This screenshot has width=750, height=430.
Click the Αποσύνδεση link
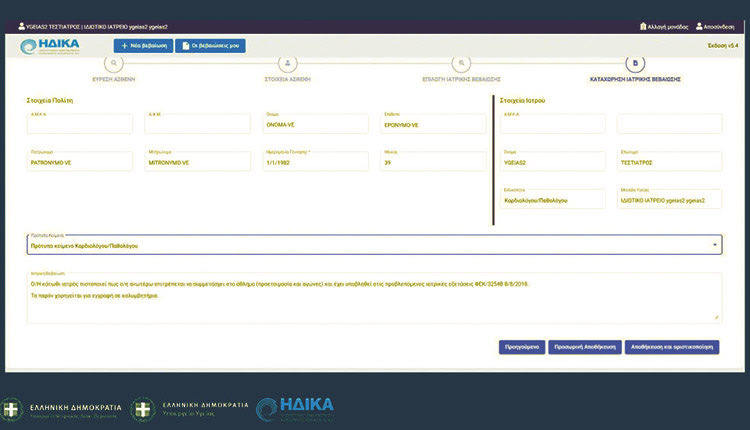(x=715, y=27)
